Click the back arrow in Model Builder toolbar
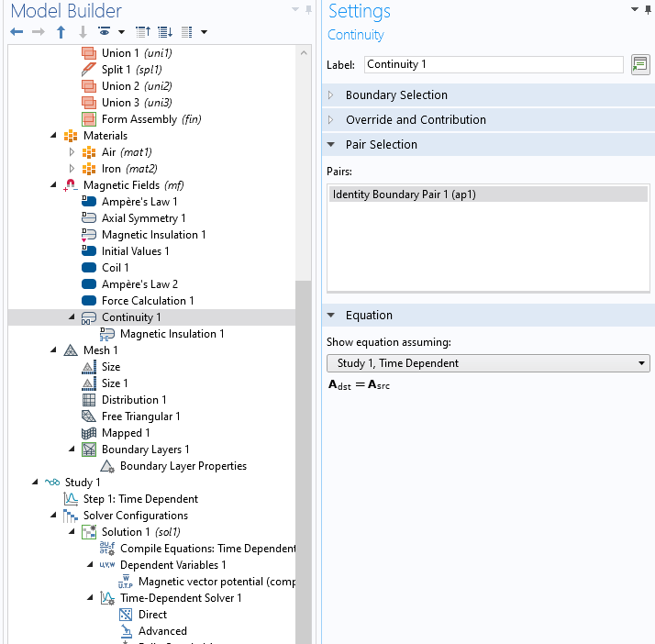Screen dimensions: 655x644 tap(16, 32)
